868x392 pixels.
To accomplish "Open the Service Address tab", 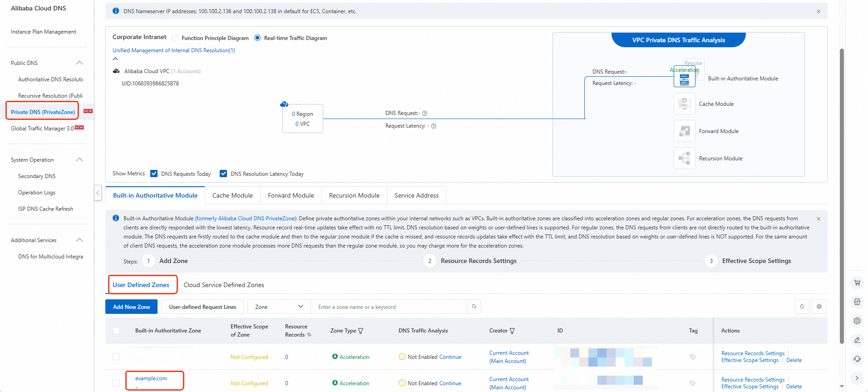I will coord(416,195).
